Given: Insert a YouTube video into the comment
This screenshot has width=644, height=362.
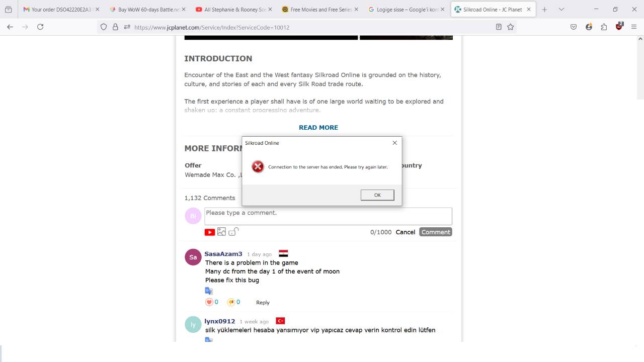Looking at the screenshot, I should [210, 232].
